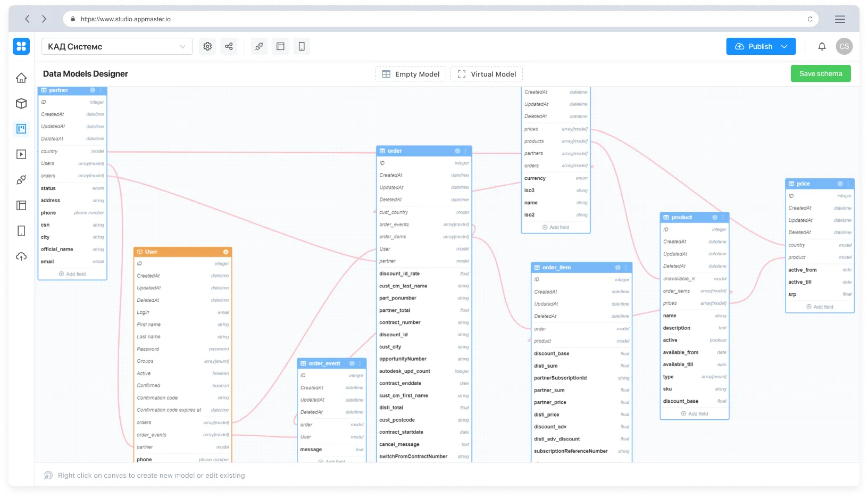
Task: Open the Home page from left sidebar
Action: [x=21, y=78]
